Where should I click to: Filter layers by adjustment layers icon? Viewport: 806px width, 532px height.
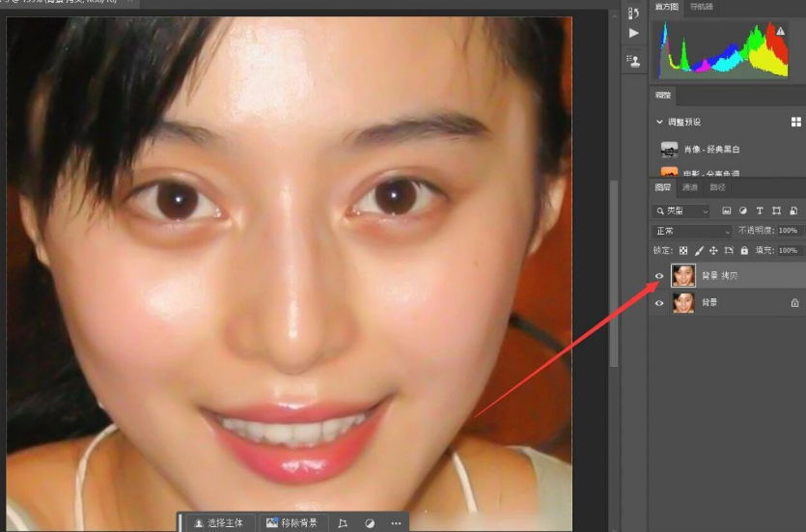(x=742, y=210)
